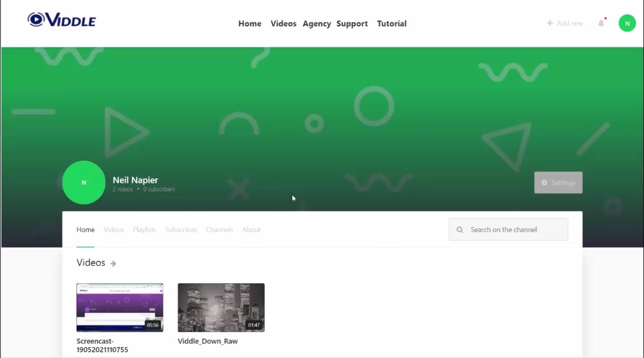Click the search magnifier icon

[460, 230]
